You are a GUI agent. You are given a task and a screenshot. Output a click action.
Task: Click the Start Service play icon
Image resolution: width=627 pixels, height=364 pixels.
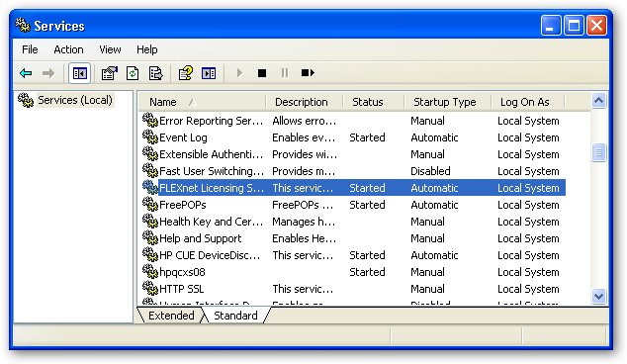point(239,73)
